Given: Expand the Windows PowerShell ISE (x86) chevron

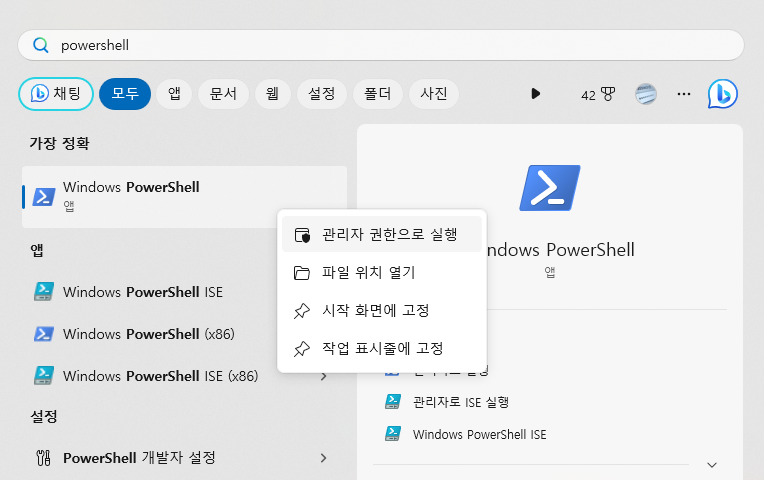Looking at the screenshot, I should [x=324, y=376].
